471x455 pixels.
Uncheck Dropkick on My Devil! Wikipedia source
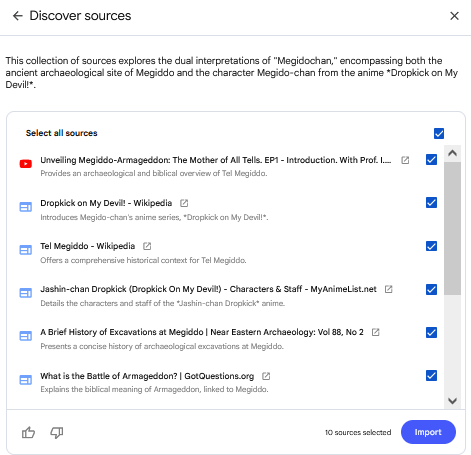(431, 202)
